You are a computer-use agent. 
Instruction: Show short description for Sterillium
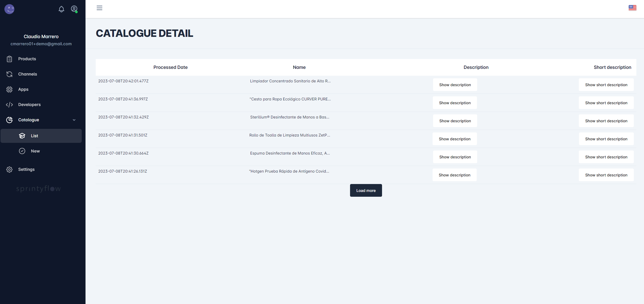coord(606,121)
